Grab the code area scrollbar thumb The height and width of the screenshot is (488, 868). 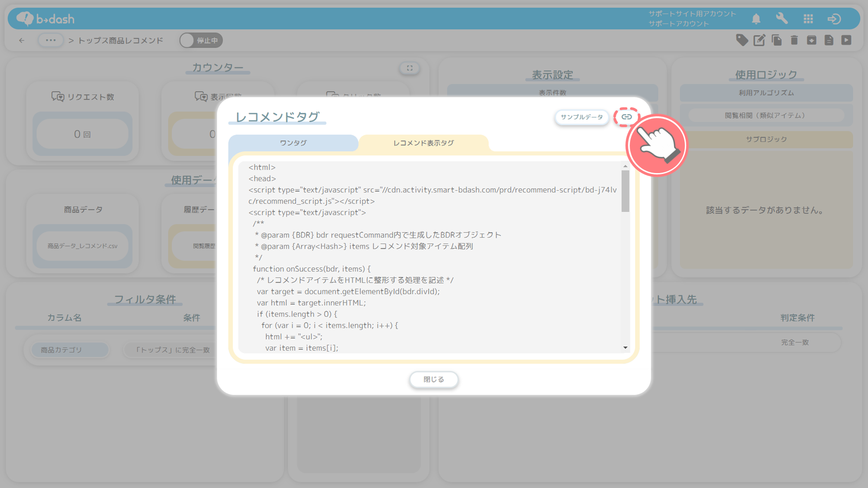click(625, 191)
